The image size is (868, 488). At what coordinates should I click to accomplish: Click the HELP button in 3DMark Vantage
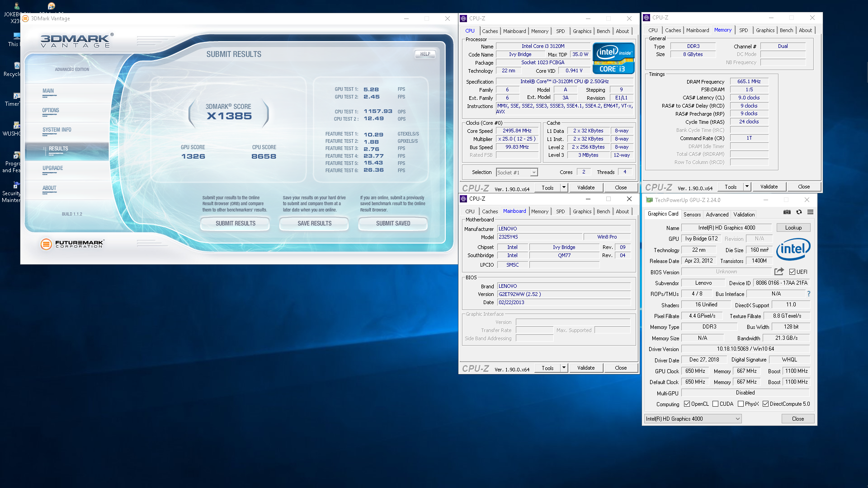(x=425, y=54)
